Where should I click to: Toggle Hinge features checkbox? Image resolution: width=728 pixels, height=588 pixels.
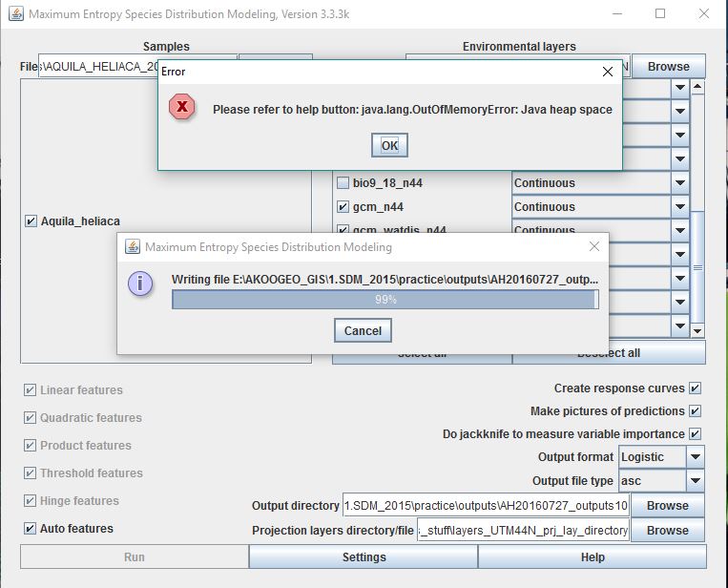30,501
